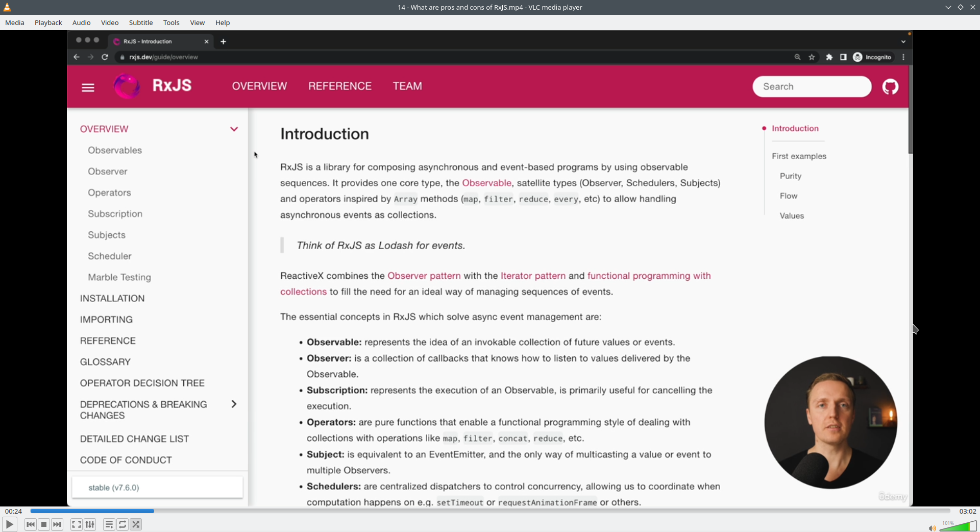Screen dimensions: 980x532
Task: Close the RxJS - Introduction tab
Action: (207, 41)
